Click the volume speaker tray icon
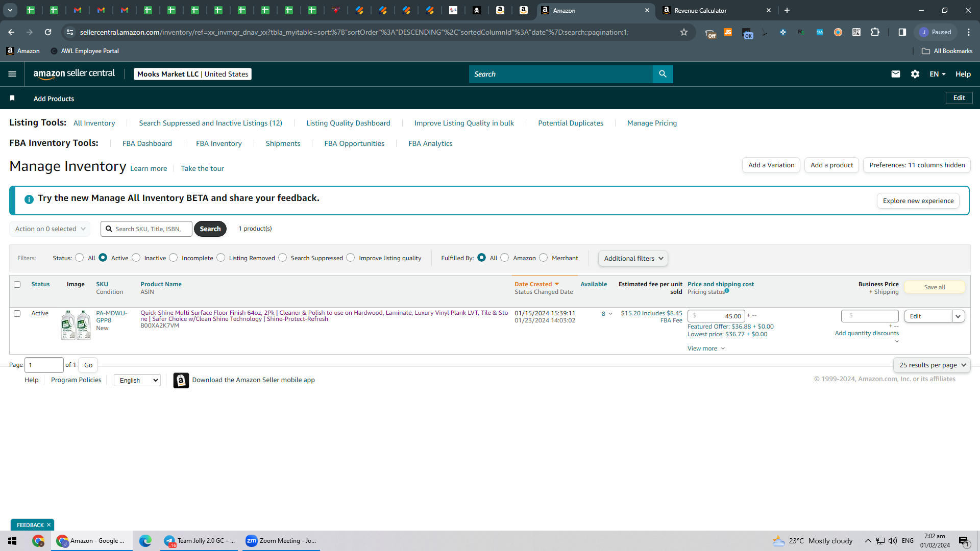 pyautogui.click(x=893, y=541)
